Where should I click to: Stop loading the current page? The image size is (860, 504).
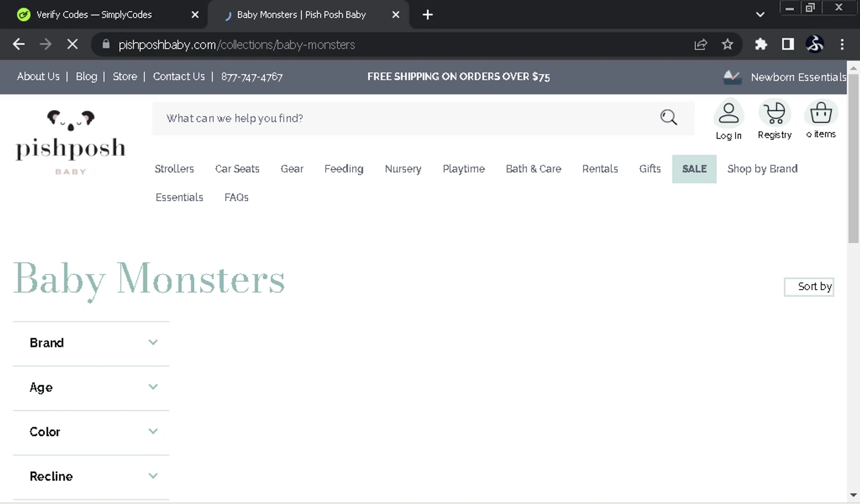point(72,44)
